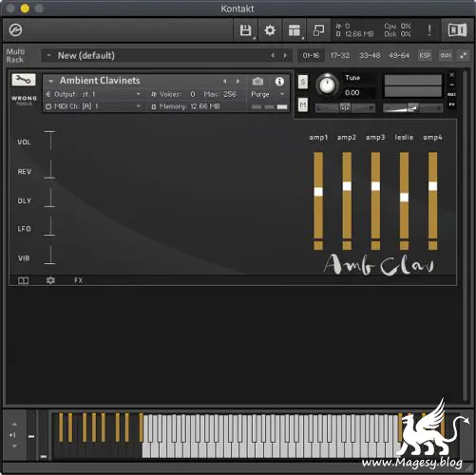Open the Kontakt logo menu

tap(15, 30)
